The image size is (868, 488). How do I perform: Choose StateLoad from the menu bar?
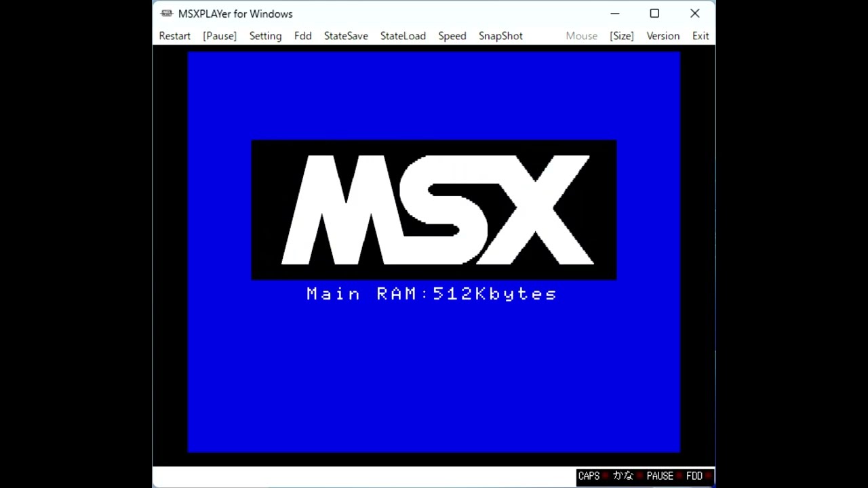403,36
